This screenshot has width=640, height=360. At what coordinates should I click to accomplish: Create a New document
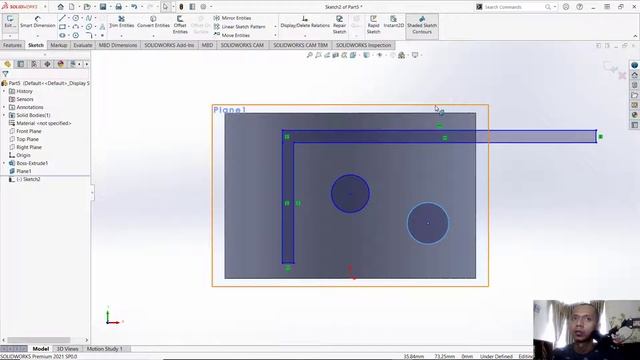point(71,7)
